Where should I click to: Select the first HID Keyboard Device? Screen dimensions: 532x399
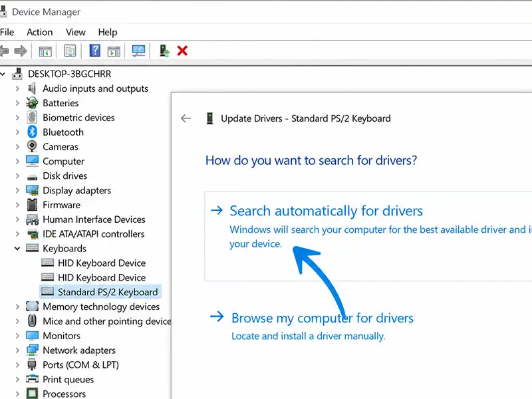pos(102,263)
